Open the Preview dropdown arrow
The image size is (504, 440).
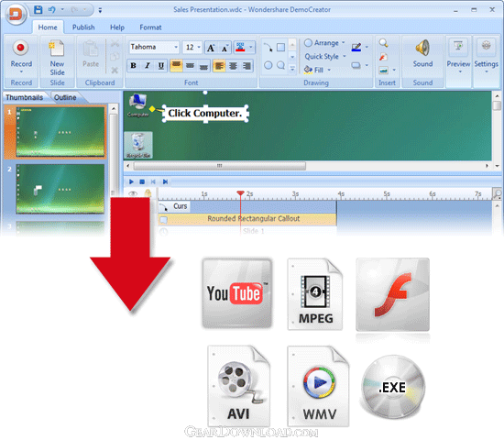[x=460, y=71]
